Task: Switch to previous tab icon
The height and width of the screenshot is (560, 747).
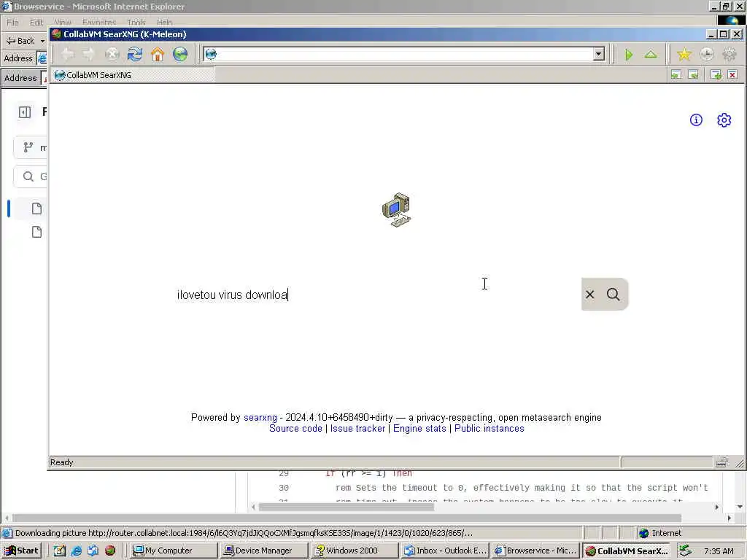Action: (676, 75)
